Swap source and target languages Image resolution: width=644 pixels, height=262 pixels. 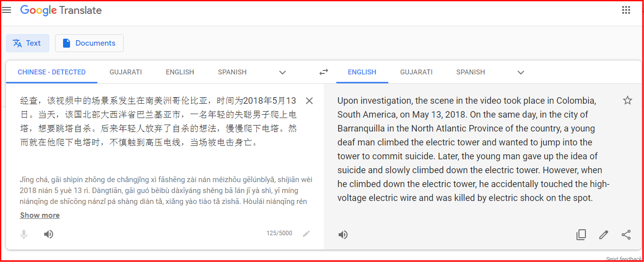pos(324,72)
